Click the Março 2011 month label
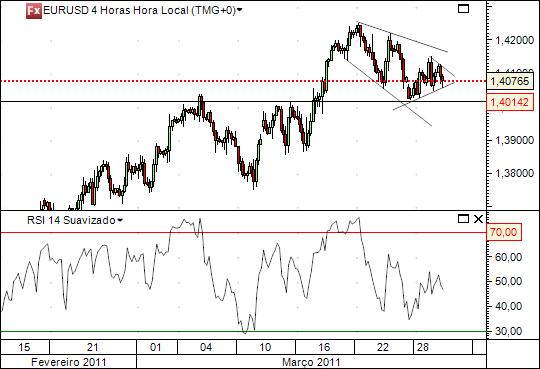This screenshot has height=369, width=540. (311, 362)
